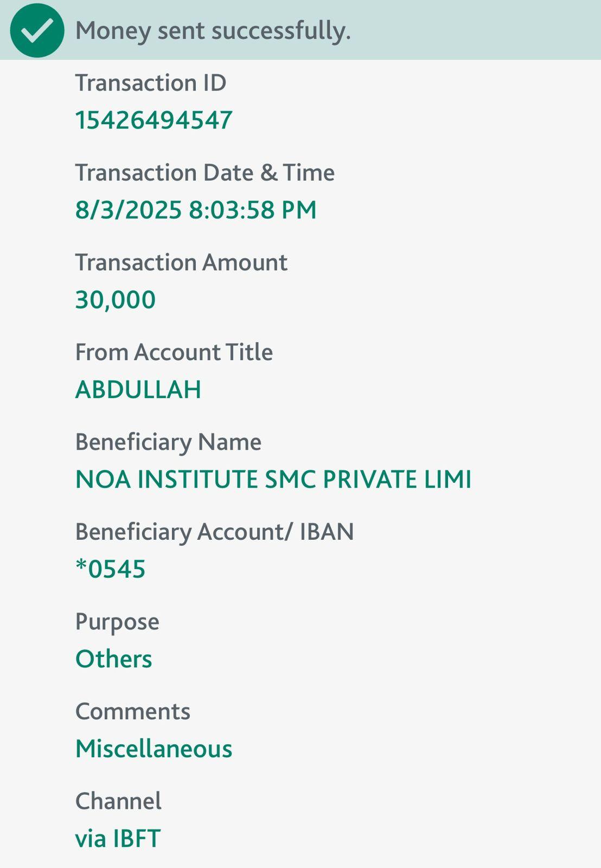Click the Comments label
Screen dimensions: 601x868
pyautogui.click(x=133, y=711)
